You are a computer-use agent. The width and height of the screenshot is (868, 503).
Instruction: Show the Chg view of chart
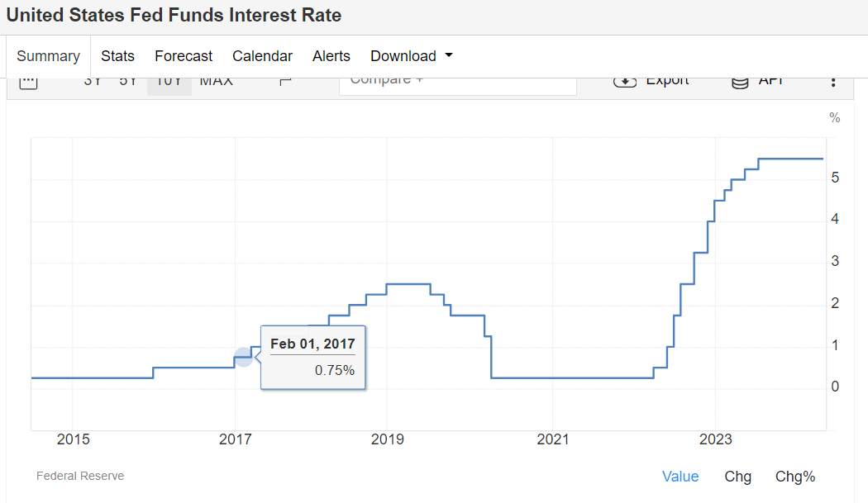738,477
